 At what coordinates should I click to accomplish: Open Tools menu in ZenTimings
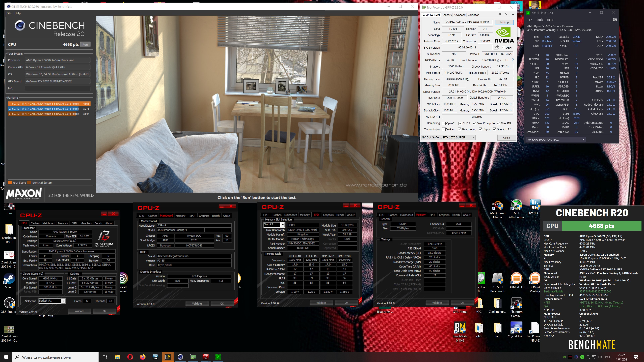[539, 20]
